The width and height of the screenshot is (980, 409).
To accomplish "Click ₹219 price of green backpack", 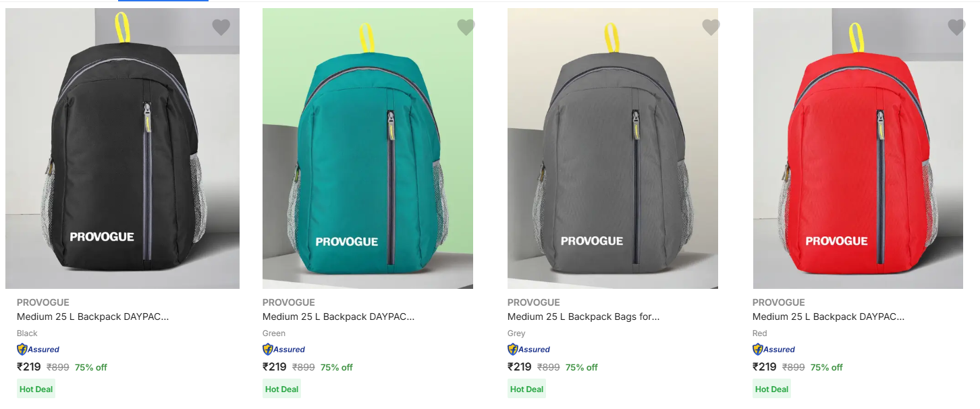I will (274, 367).
